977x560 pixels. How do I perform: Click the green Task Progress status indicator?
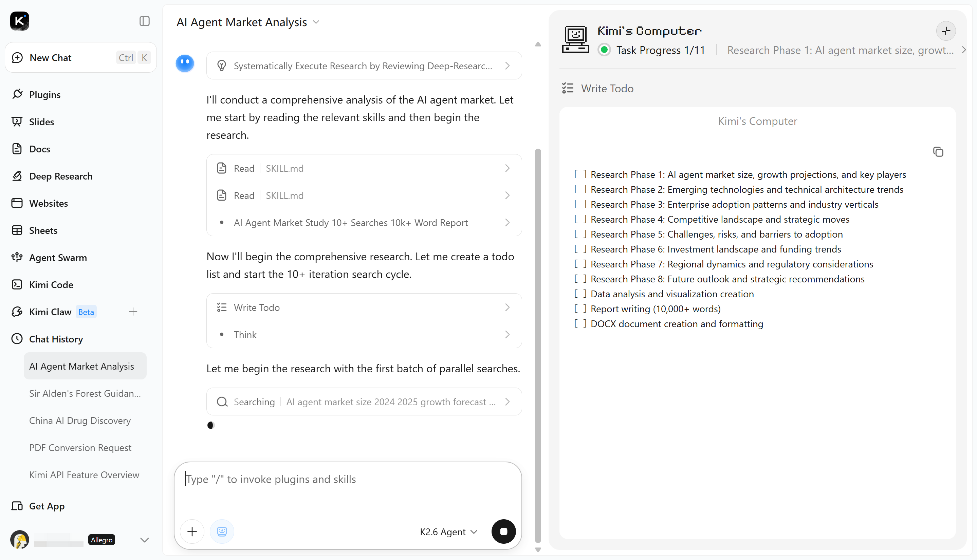pos(604,50)
